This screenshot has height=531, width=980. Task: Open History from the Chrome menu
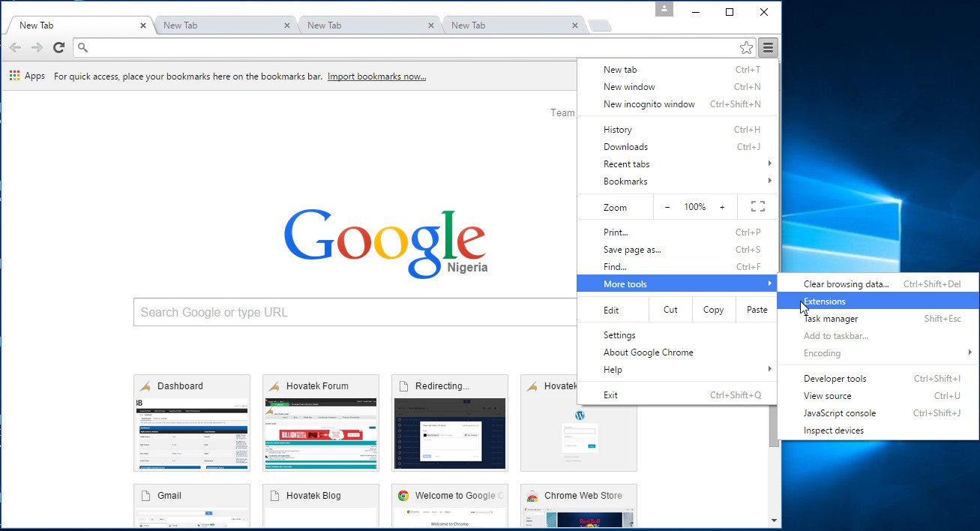click(x=617, y=129)
